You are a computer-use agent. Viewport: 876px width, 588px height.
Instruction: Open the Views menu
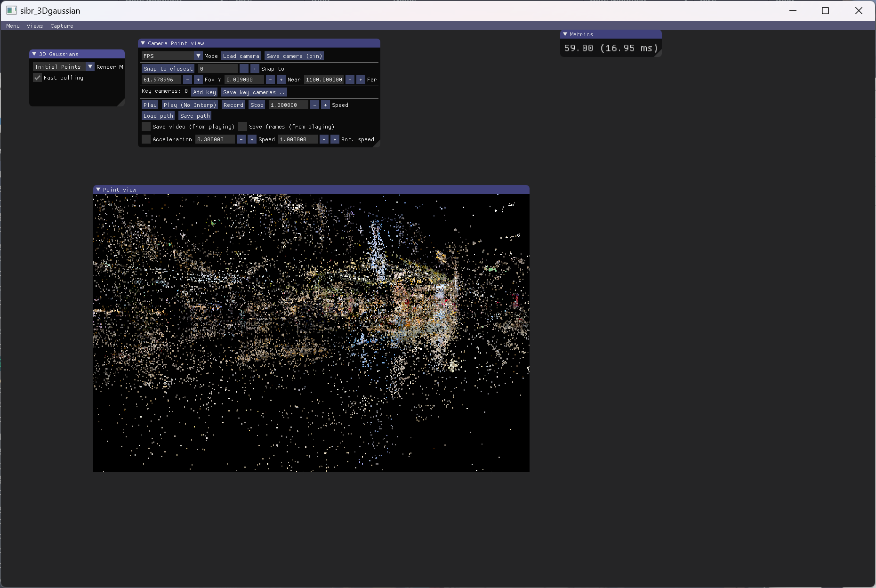click(34, 26)
